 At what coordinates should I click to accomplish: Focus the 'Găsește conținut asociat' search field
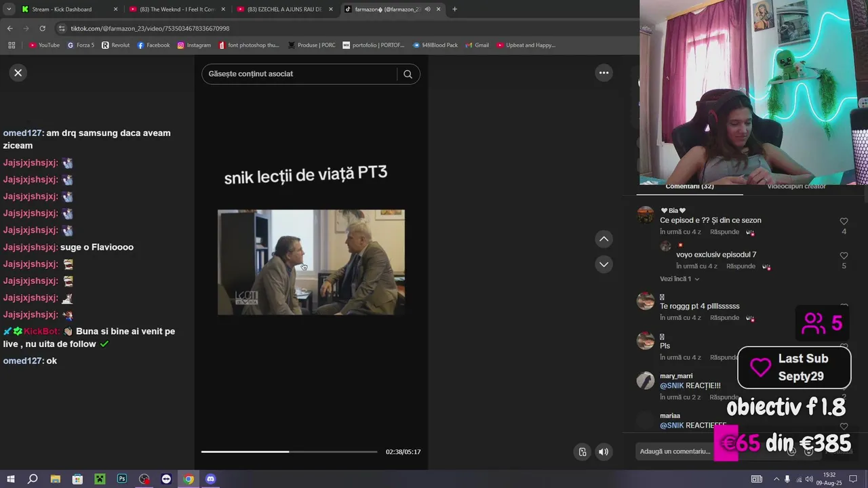299,74
